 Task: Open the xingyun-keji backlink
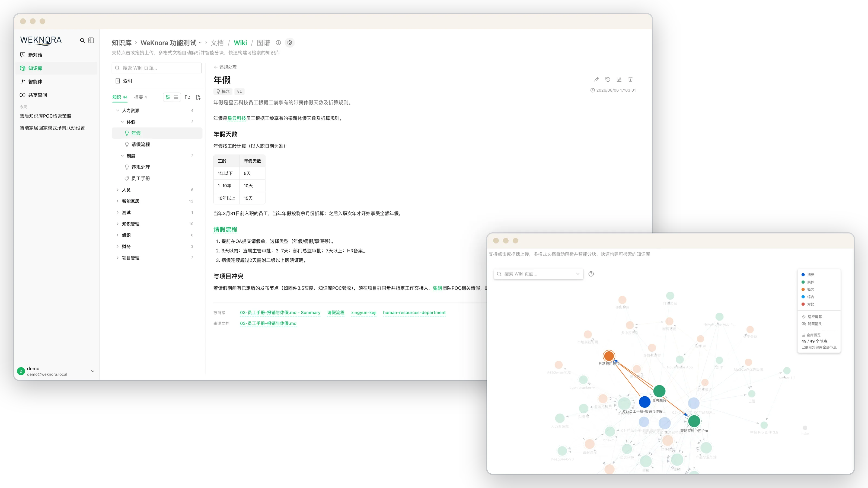363,313
